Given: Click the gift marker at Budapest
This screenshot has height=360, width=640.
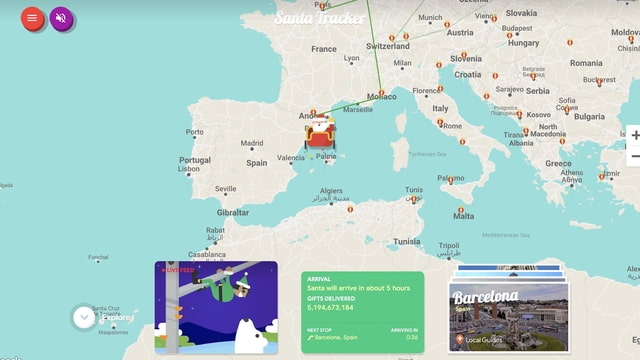Looking at the screenshot, I should point(509,36).
